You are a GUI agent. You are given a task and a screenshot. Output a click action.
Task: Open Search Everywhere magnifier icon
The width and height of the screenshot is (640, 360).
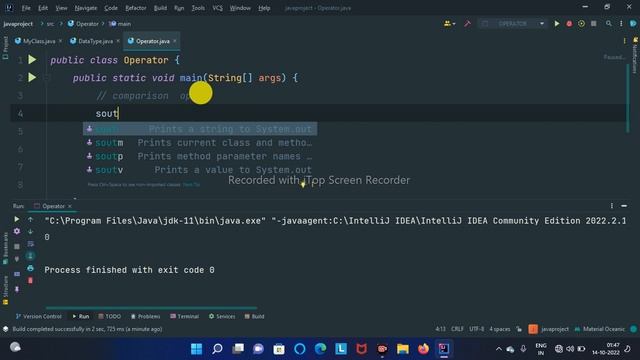[609, 24]
